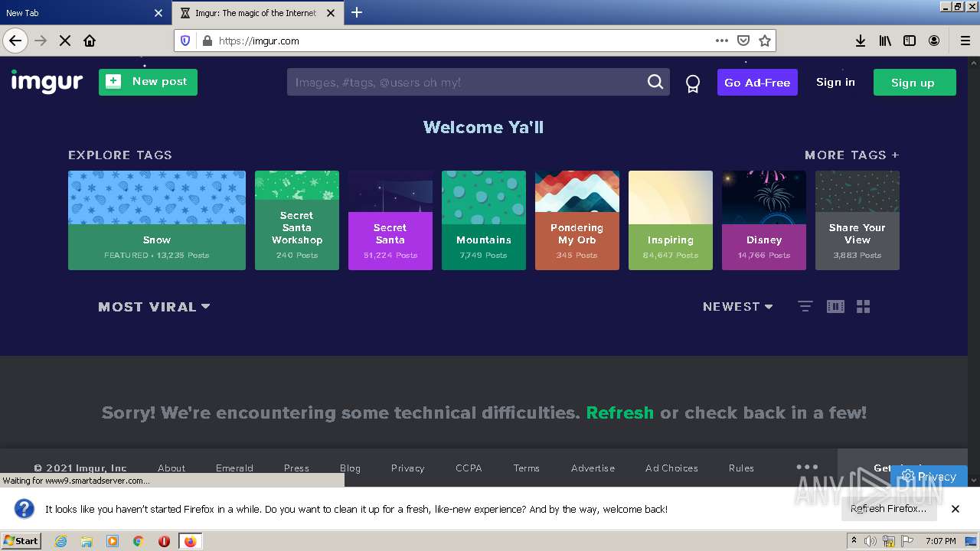
Task: Open the Firefox home page icon
Action: tap(90, 41)
